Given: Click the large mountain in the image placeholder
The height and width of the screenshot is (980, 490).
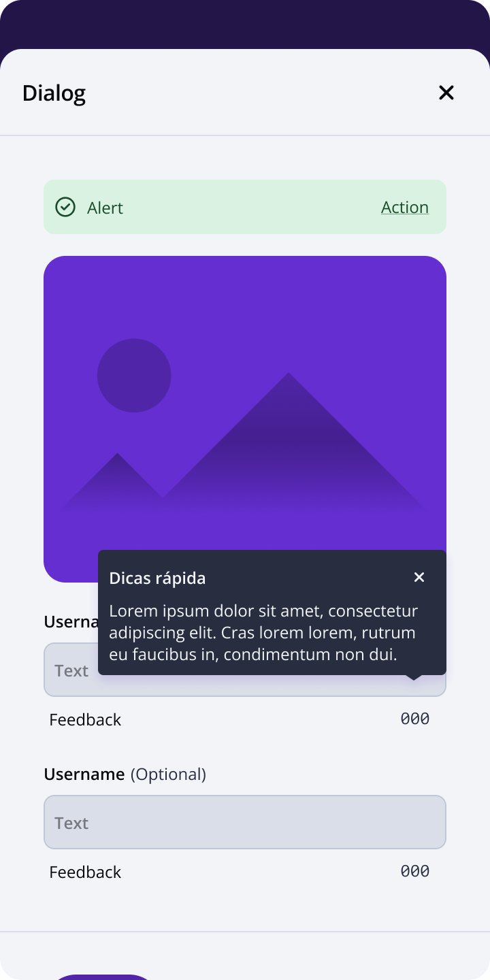Looking at the screenshot, I should pos(289,442).
